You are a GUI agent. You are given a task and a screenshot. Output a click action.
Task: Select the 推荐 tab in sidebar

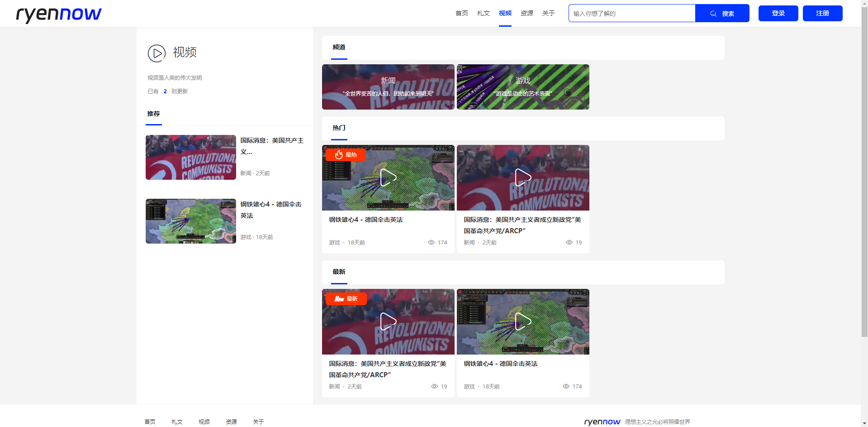[154, 114]
